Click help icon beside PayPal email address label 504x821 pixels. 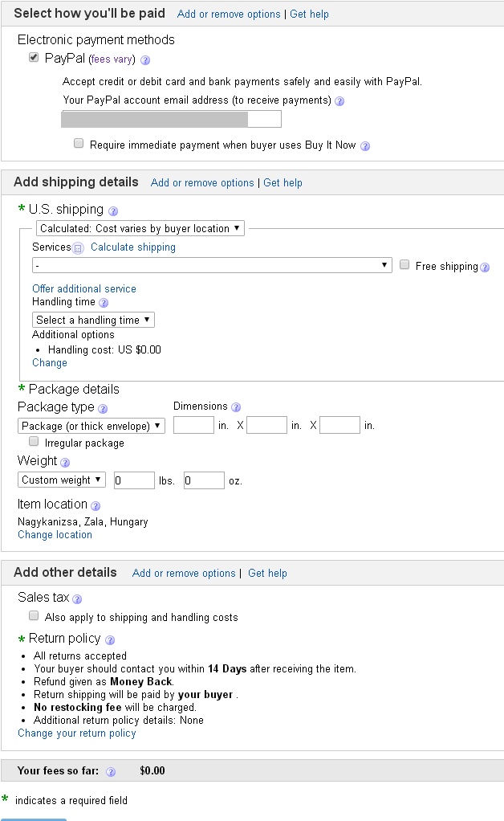pos(339,101)
